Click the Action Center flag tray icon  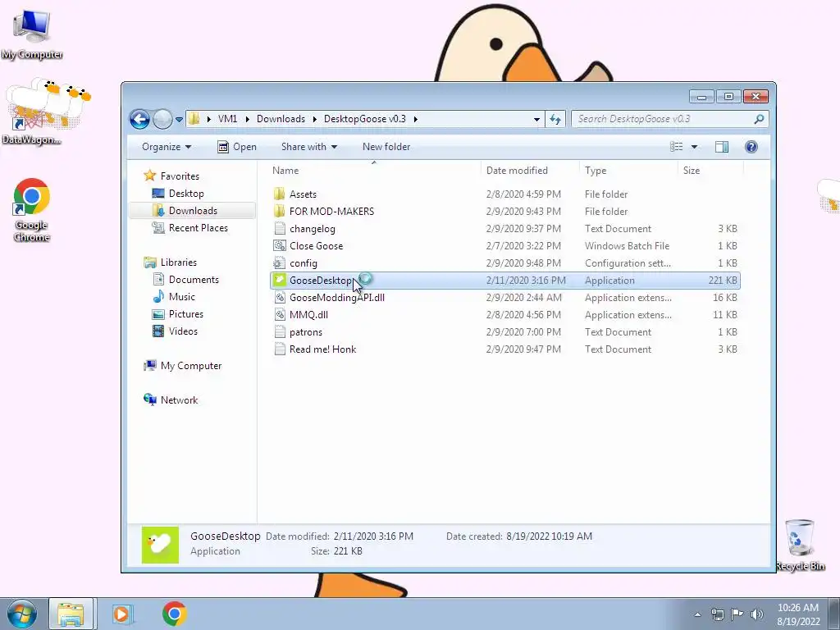click(x=737, y=614)
